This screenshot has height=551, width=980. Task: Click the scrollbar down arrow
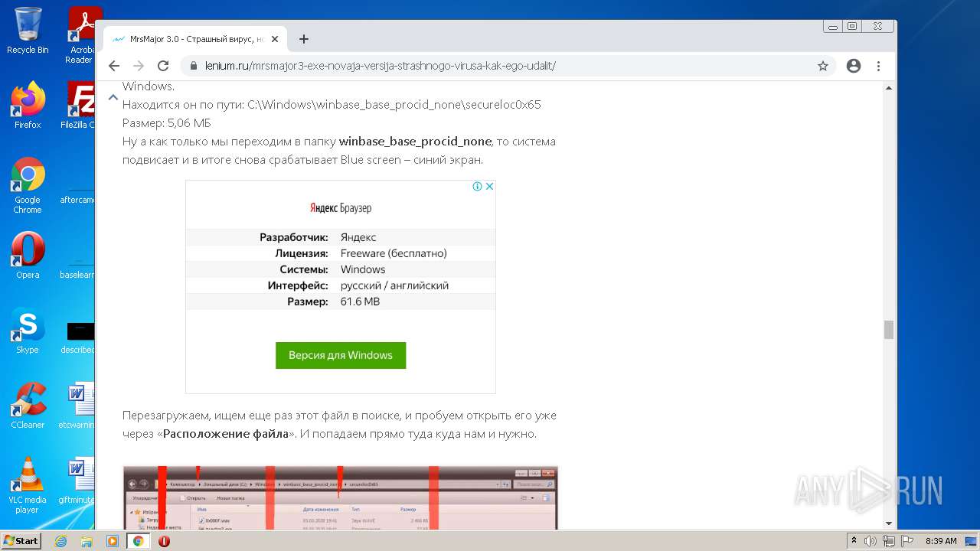[889, 524]
